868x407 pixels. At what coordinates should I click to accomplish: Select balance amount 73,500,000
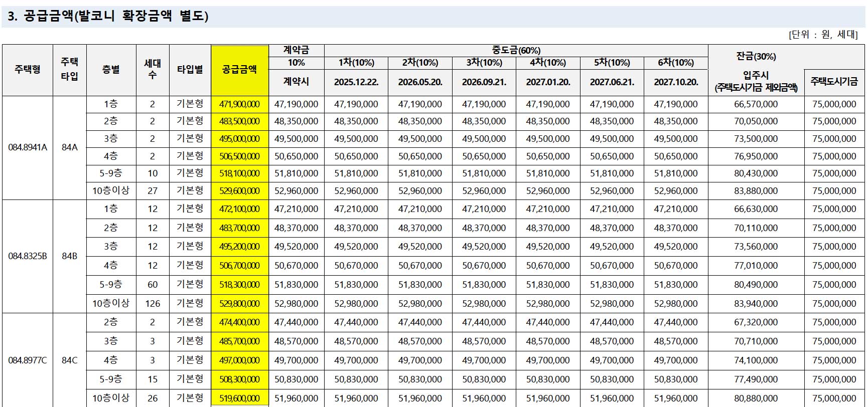756,139
